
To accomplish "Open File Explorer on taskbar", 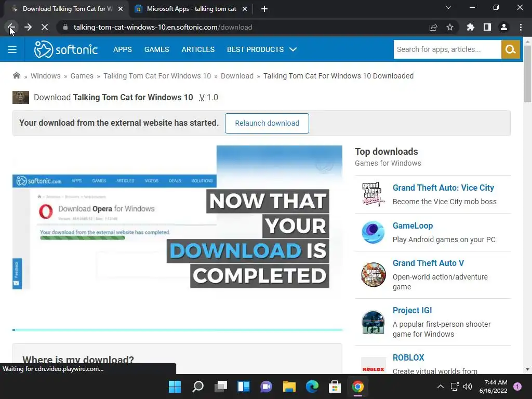I will [289, 387].
